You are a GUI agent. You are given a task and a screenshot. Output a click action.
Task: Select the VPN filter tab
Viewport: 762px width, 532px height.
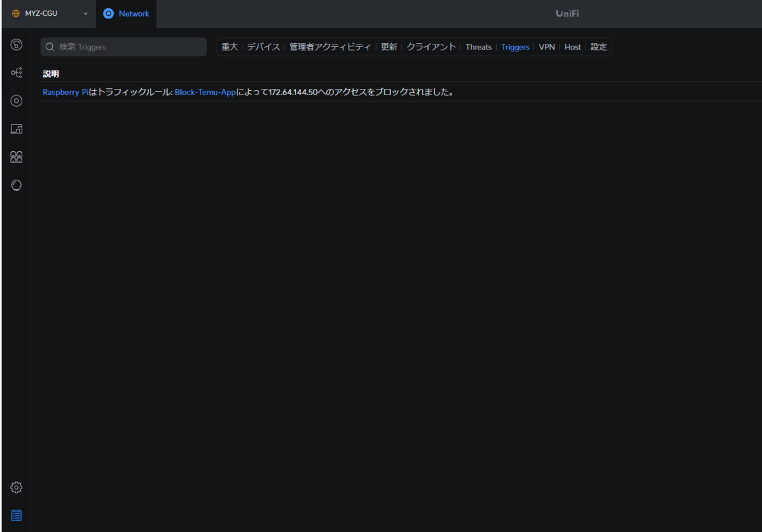[x=547, y=47]
